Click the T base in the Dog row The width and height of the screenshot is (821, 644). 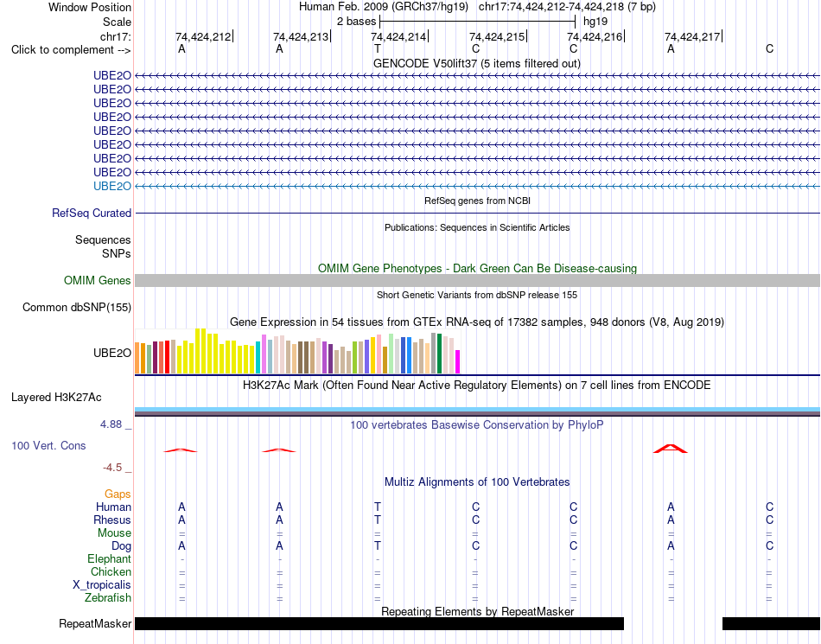tap(377, 545)
